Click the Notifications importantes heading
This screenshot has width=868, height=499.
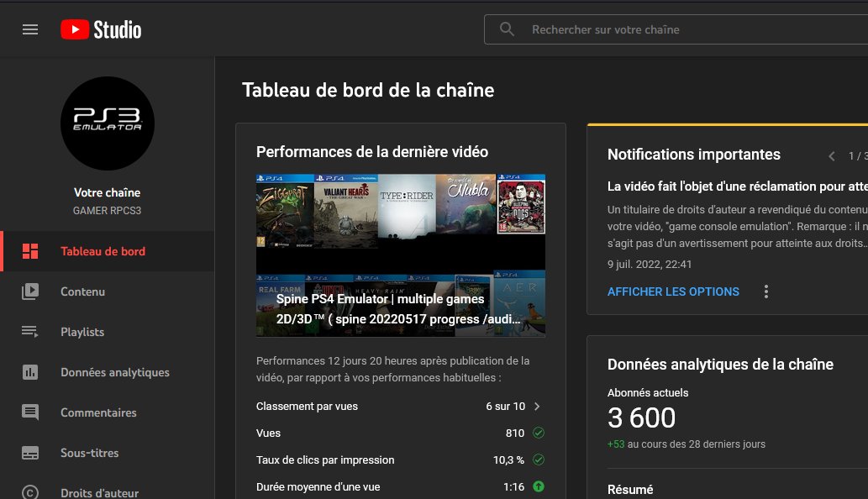coord(693,155)
